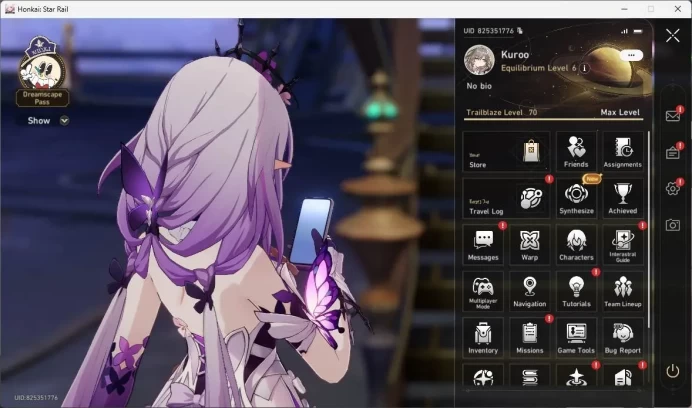Viewport: 692px width, 408px height.
Task: Open the settings gear in sidebar
Action: (x=673, y=189)
